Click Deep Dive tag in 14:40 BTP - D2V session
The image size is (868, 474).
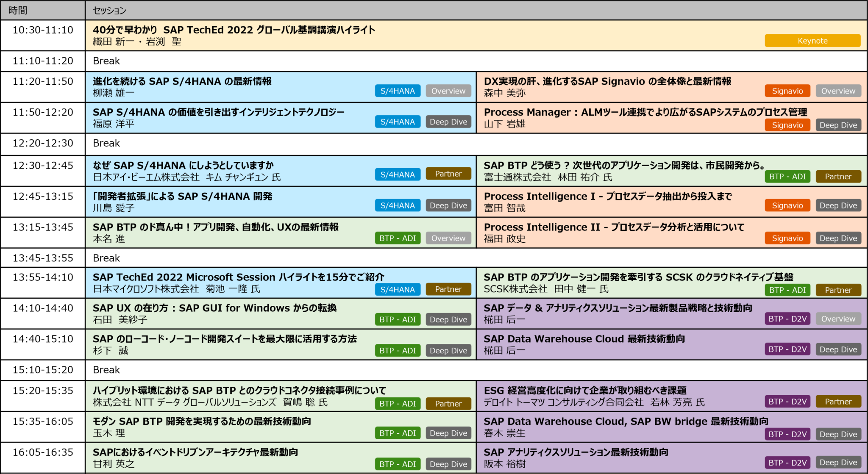838,349
